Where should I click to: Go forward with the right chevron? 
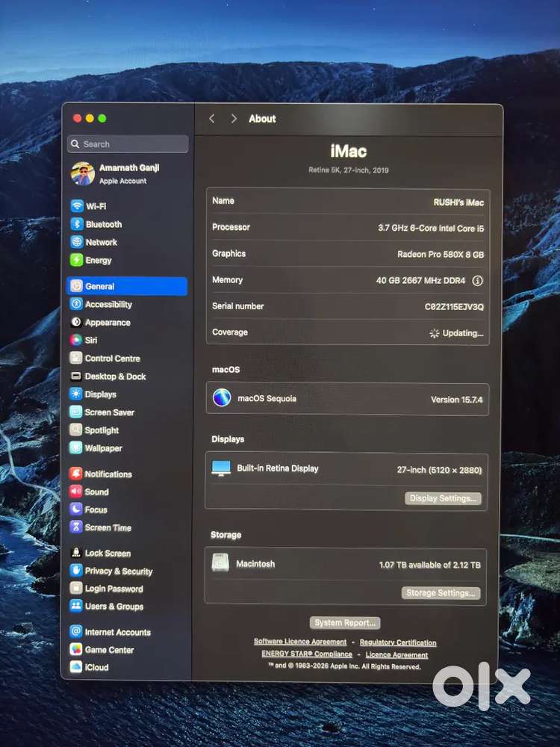(x=233, y=119)
